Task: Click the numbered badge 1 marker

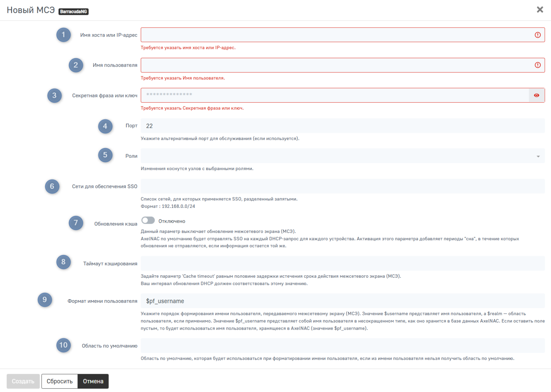Action: click(x=63, y=35)
